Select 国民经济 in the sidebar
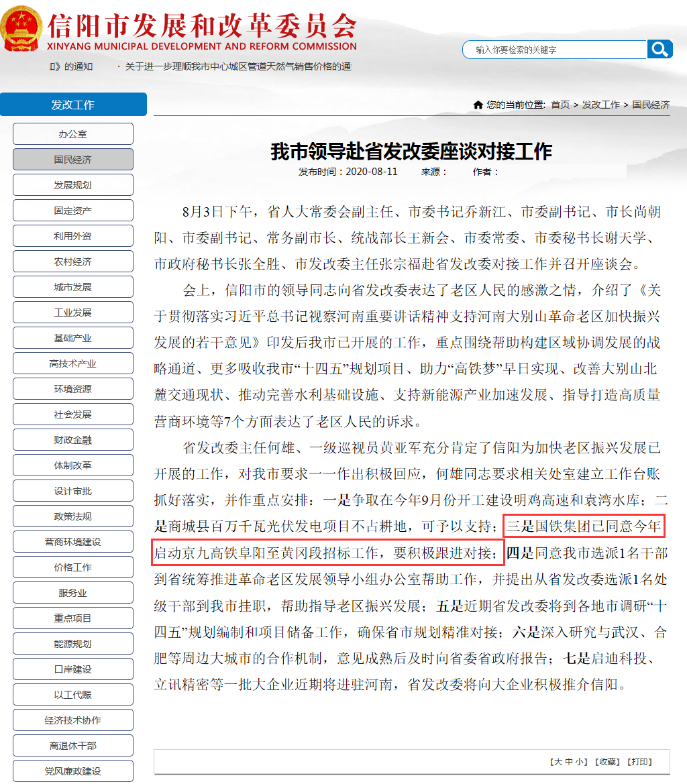Image resolution: width=687 pixels, height=784 pixels. click(73, 160)
